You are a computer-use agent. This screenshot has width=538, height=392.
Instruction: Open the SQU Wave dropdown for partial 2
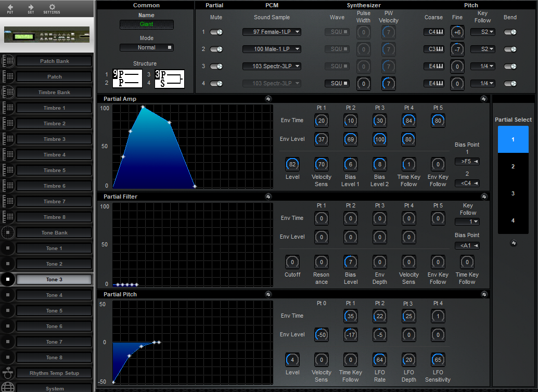[x=336, y=49]
